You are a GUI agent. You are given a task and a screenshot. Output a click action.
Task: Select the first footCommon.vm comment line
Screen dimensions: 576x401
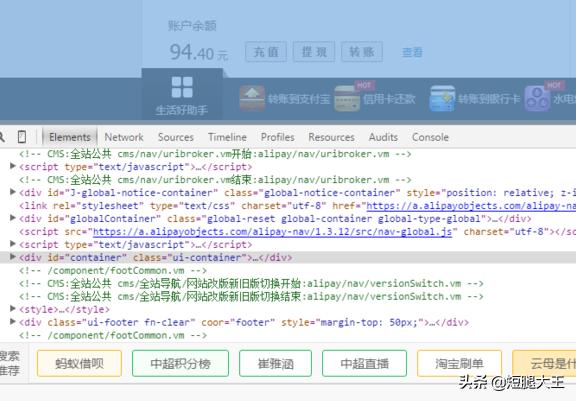(x=113, y=271)
